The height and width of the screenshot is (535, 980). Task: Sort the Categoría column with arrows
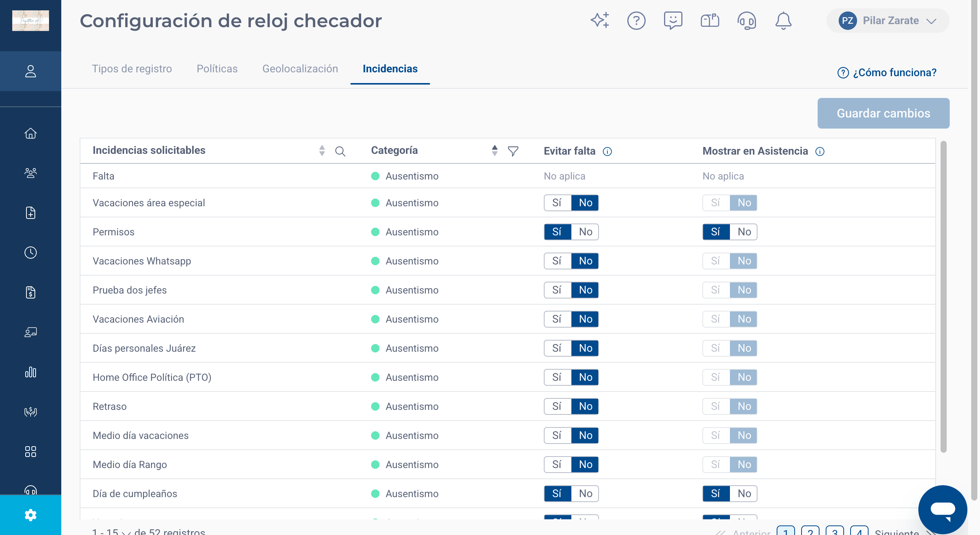tap(494, 150)
